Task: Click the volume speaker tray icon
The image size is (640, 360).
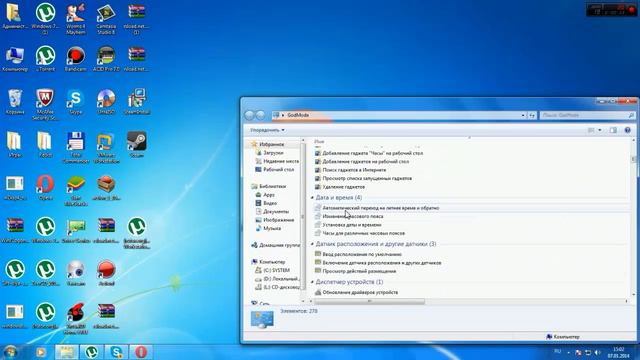Action: point(598,352)
